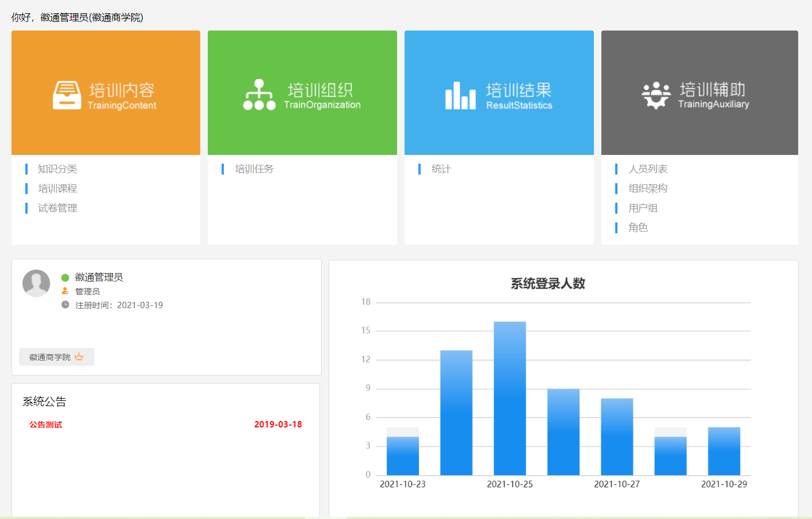Click the tallest bar for 2021-10-25
This screenshot has width=812, height=519.
(510, 397)
